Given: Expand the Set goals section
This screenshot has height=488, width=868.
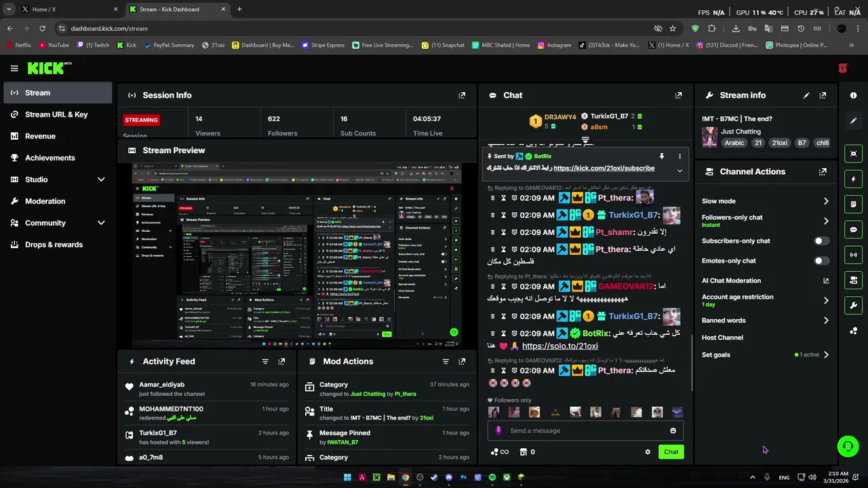Looking at the screenshot, I should pyautogui.click(x=826, y=355).
